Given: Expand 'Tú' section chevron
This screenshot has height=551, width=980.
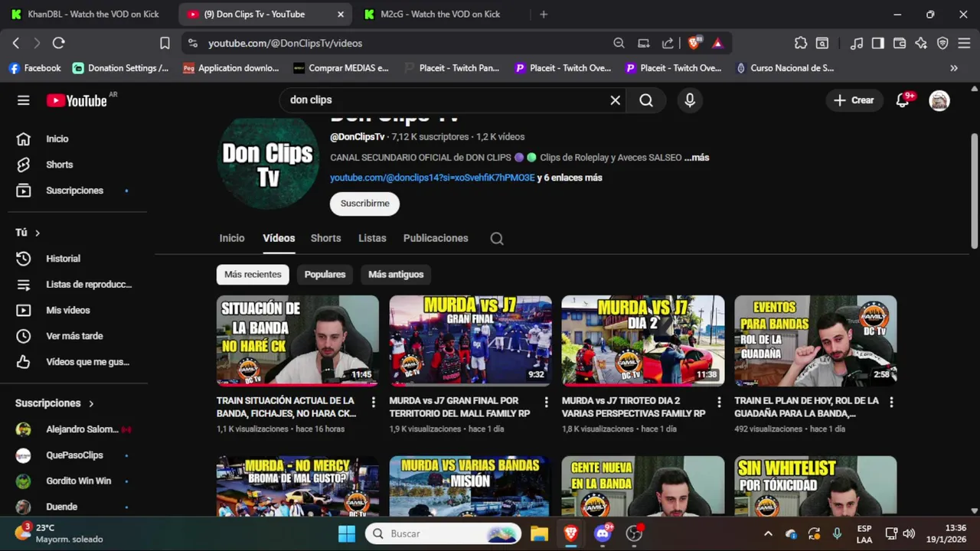Looking at the screenshot, I should [x=37, y=233].
